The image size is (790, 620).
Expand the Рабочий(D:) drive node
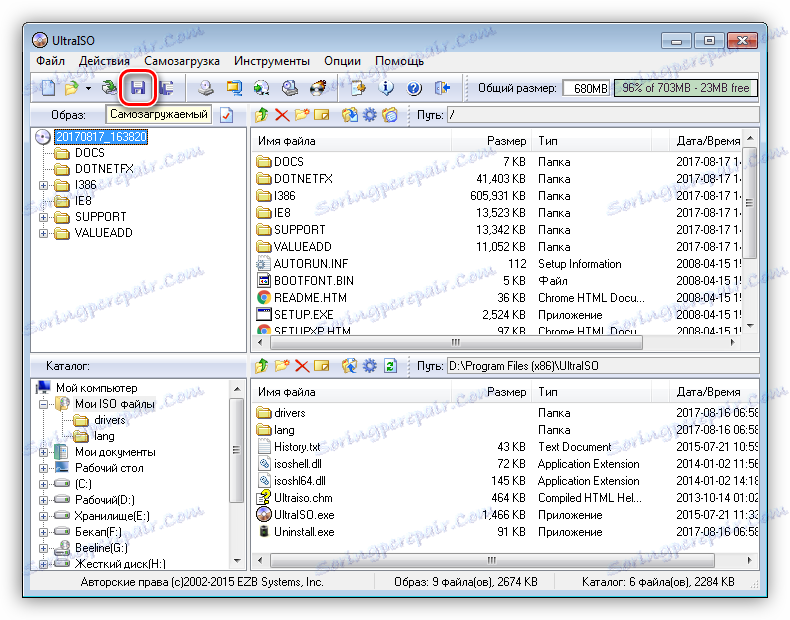click(44, 500)
